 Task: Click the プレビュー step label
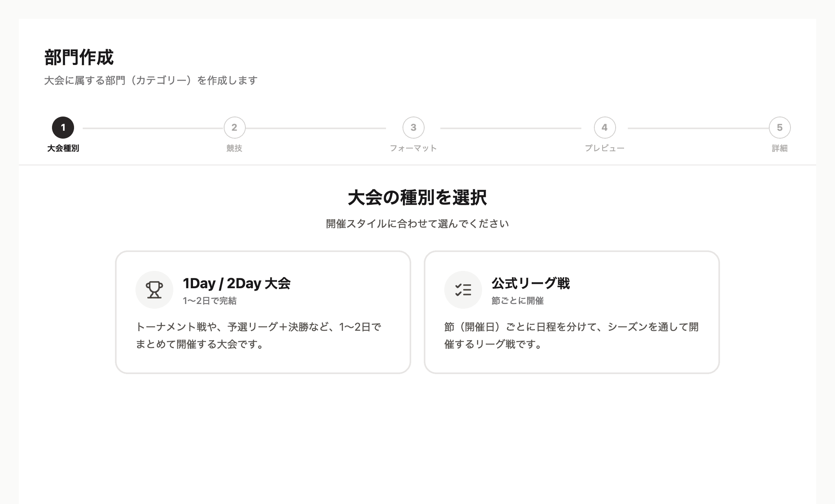coord(605,148)
